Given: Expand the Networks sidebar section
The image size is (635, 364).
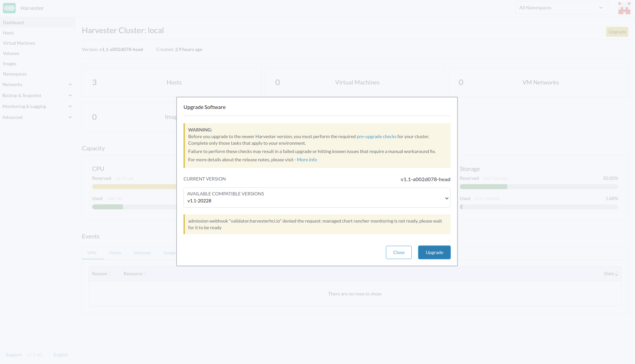Looking at the screenshot, I should pos(70,84).
